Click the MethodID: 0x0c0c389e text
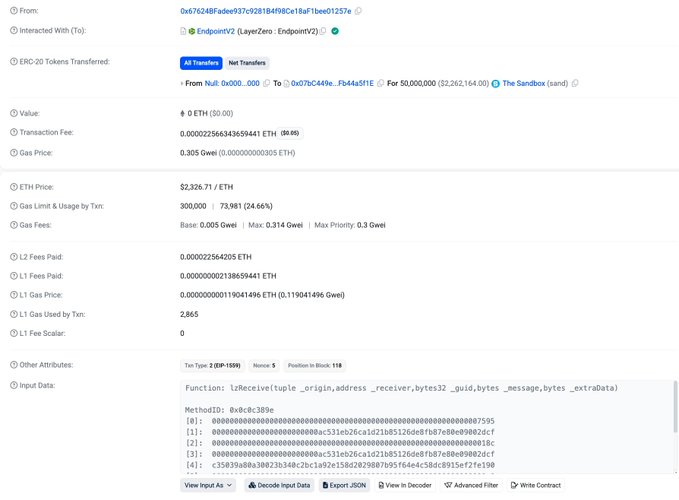 tap(229, 410)
